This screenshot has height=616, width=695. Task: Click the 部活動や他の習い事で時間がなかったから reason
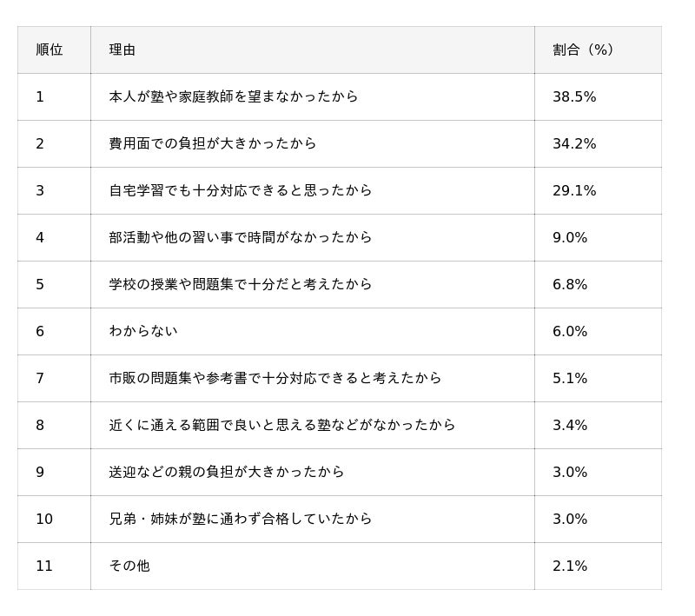240,238
